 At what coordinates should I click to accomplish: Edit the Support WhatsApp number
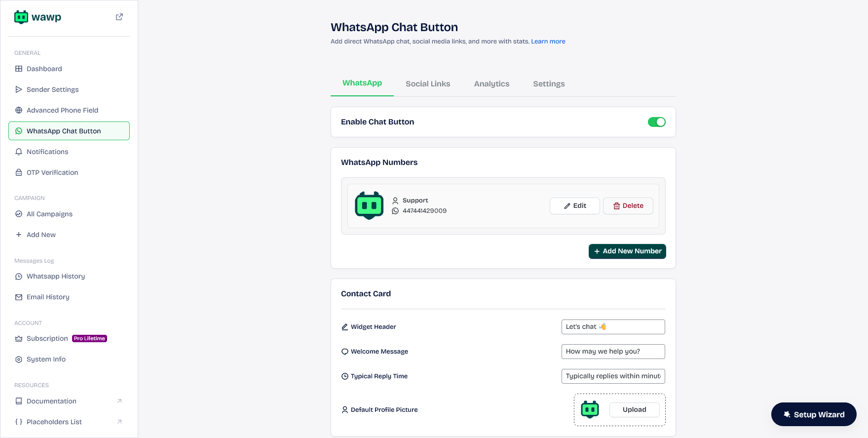click(x=575, y=206)
